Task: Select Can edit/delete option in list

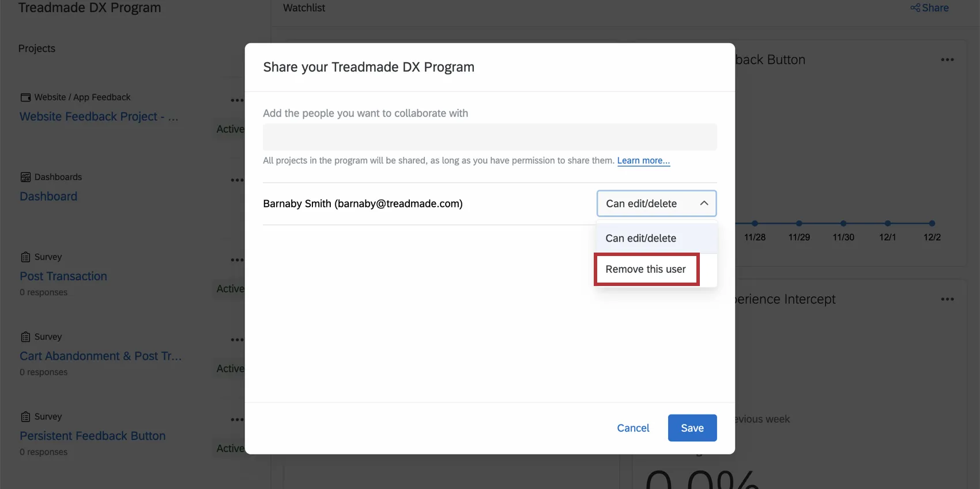Action: point(640,238)
